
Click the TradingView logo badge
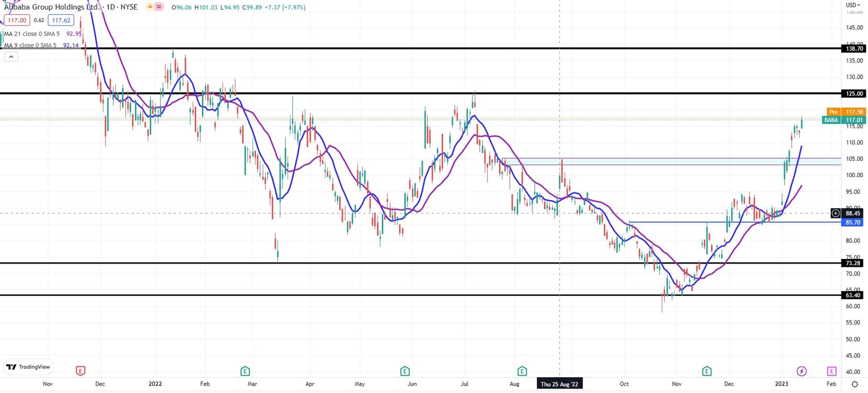[28, 366]
